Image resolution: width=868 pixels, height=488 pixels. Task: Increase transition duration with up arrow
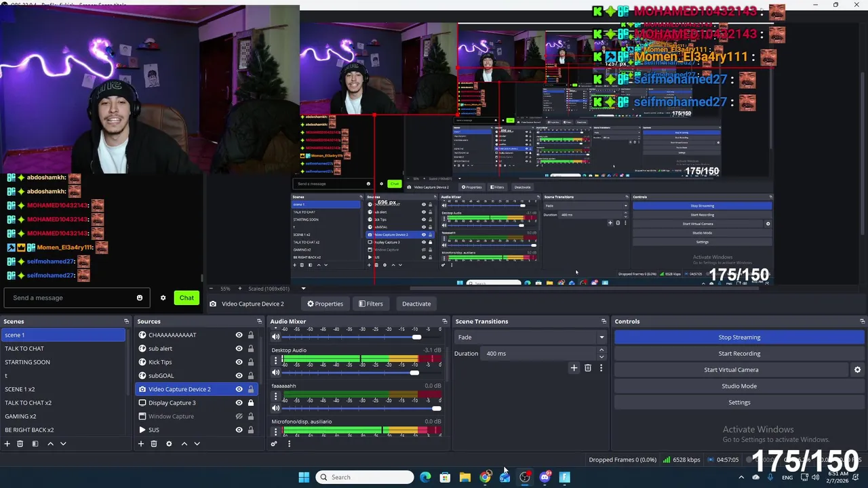[x=601, y=350]
